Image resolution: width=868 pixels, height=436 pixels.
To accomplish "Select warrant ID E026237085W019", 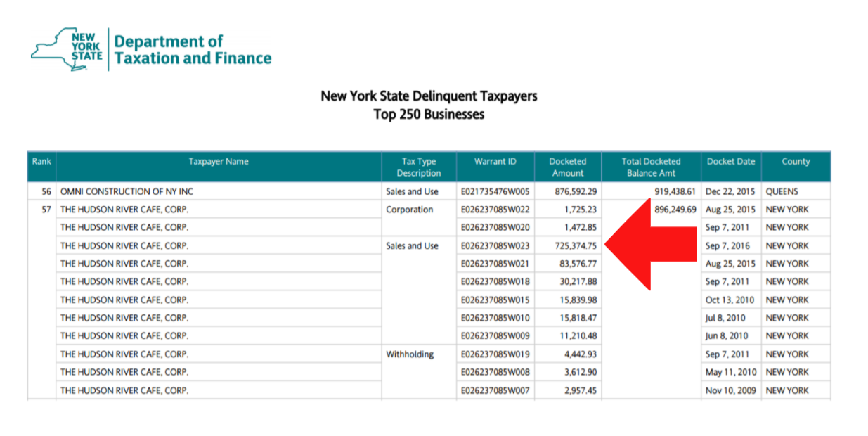I will (495, 354).
